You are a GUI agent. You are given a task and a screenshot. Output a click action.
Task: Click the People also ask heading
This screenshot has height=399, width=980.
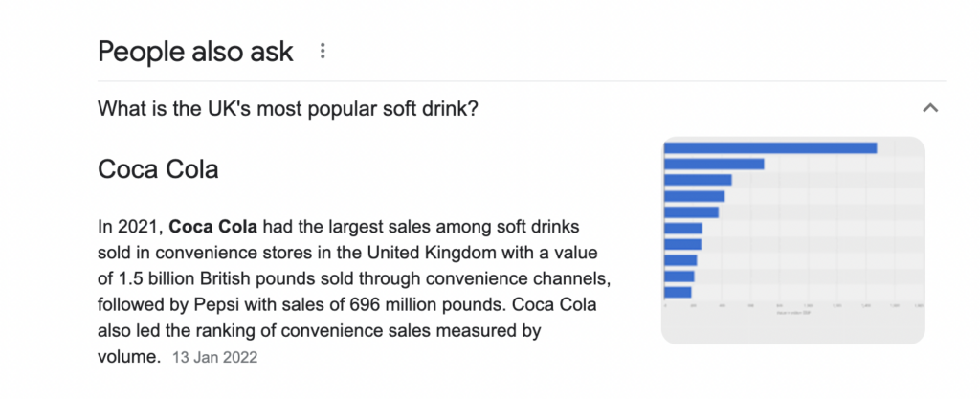click(x=195, y=52)
